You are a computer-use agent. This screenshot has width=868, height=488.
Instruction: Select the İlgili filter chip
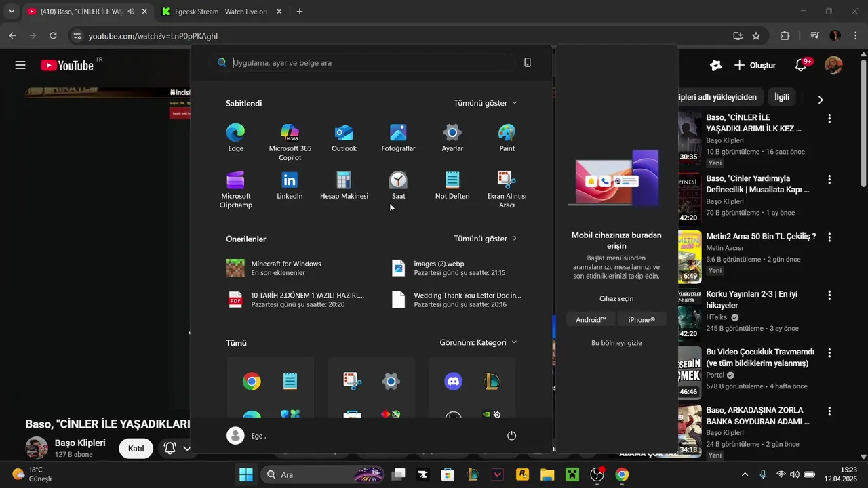pyautogui.click(x=782, y=97)
